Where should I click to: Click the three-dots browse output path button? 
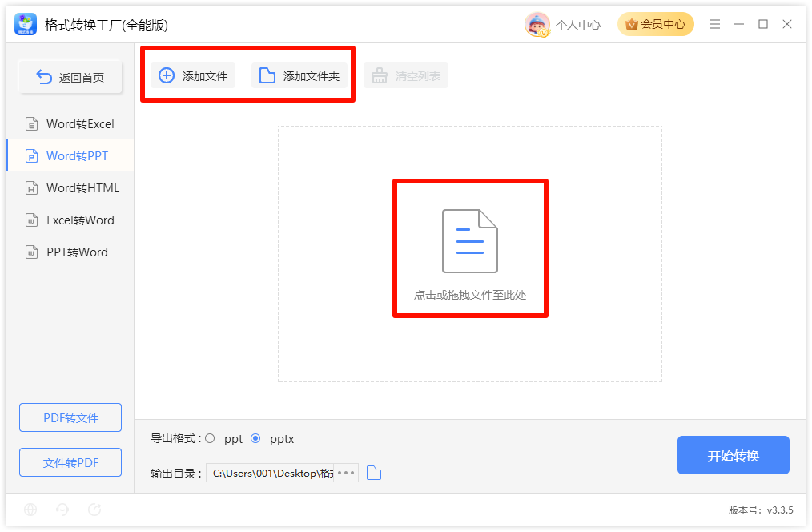[x=346, y=473]
